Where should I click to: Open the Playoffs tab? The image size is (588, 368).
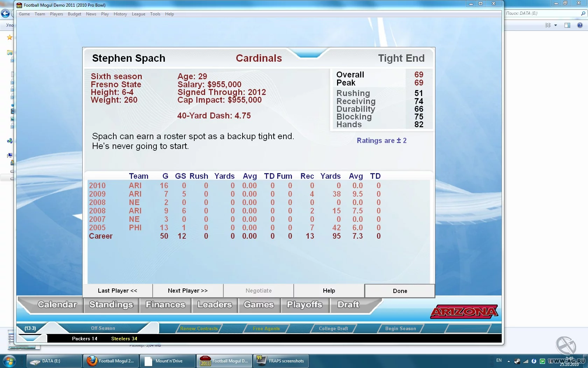[x=304, y=305]
